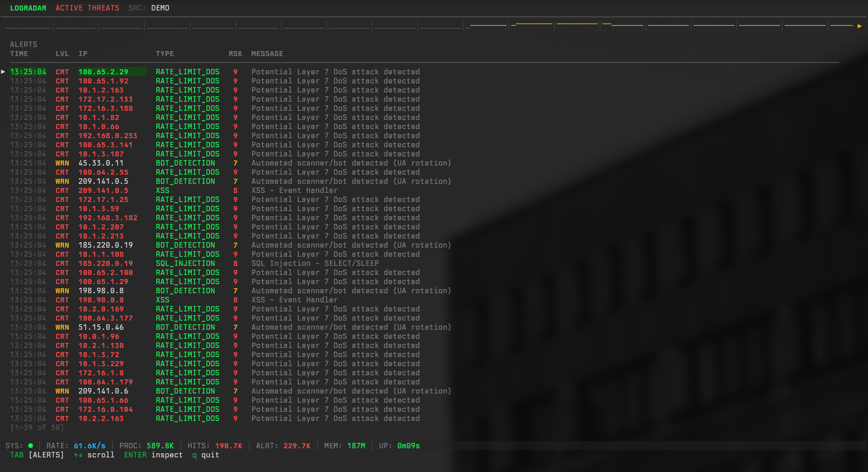Click the green SYS status indicator dot
The width and height of the screenshot is (868, 472).
point(30,446)
